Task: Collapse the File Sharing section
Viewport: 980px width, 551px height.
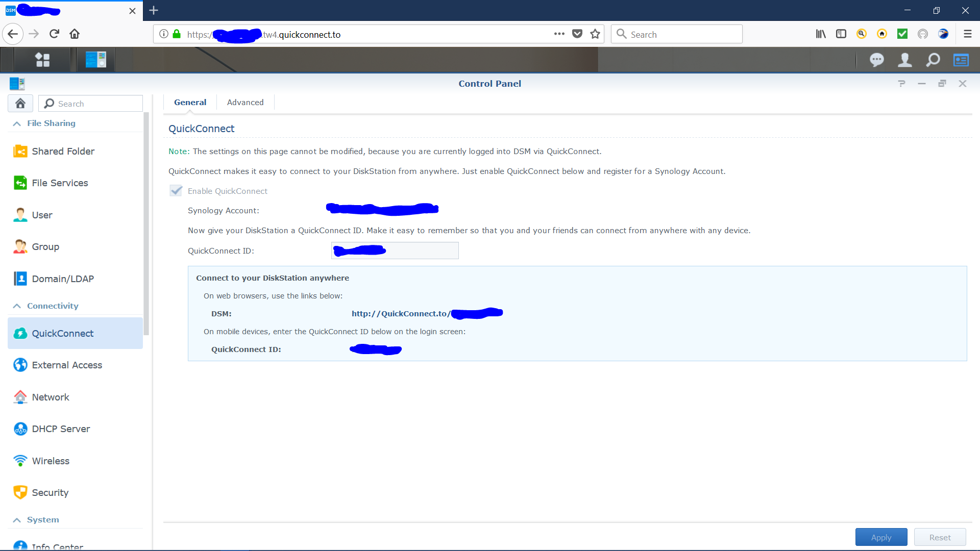Action: [17, 123]
